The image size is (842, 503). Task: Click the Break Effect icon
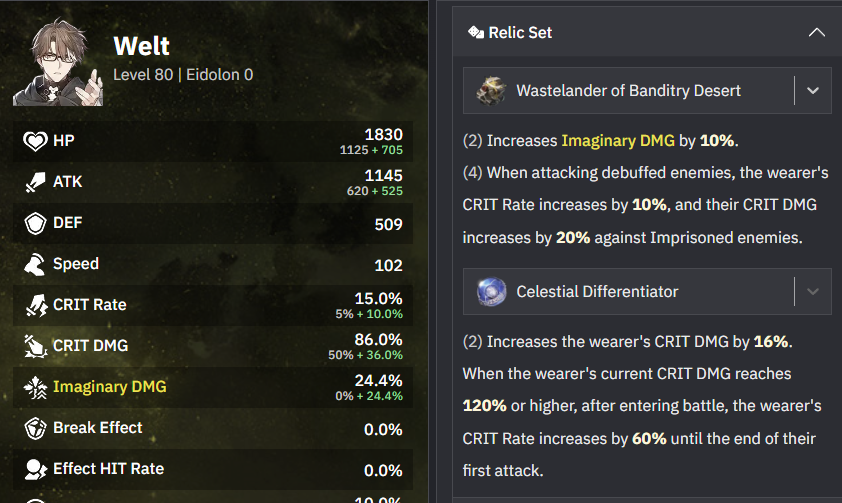click(35, 428)
